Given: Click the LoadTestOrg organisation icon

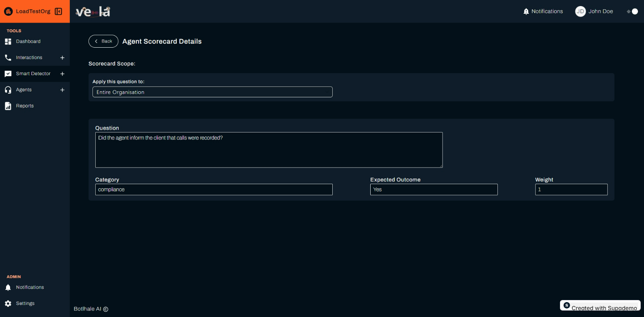Looking at the screenshot, I should tap(8, 11).
